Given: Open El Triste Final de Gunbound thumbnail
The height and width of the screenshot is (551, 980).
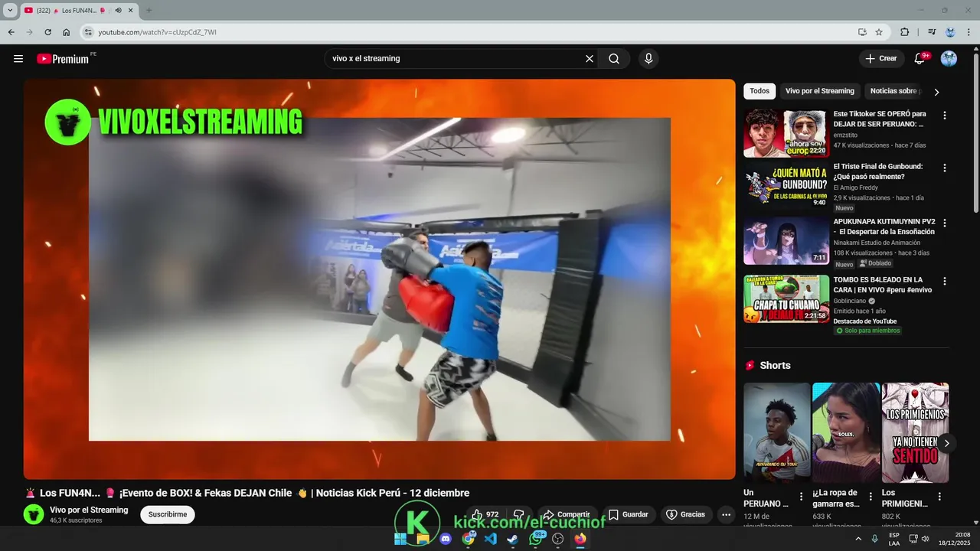Looking at the screenshot, I should (x=786, y=185).
